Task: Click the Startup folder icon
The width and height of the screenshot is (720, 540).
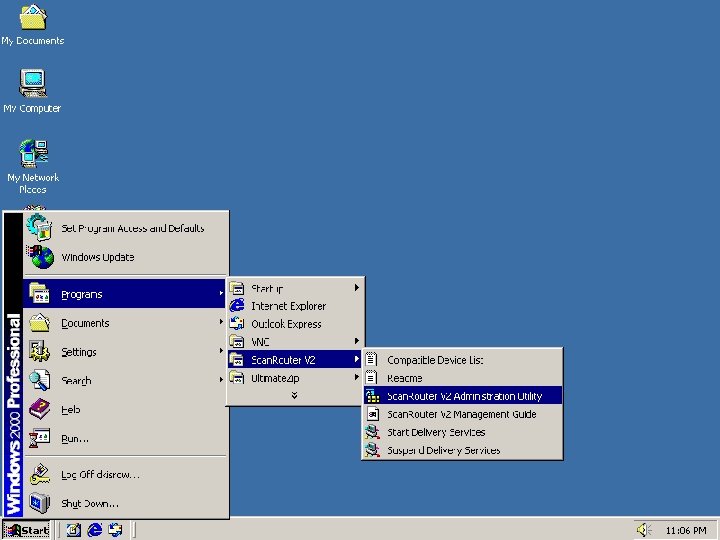Action: [x=237, y=288]
